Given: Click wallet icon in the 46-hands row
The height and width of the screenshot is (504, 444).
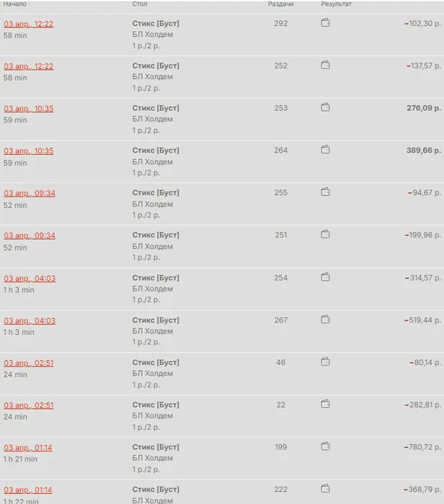Looking at the screenshot, I should coord(325,362).
